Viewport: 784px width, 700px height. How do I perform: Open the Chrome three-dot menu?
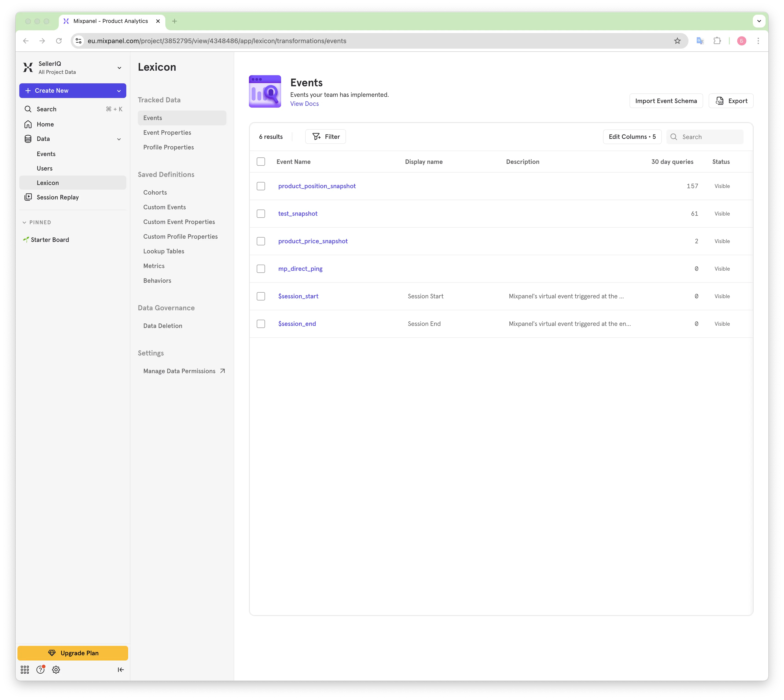(758, 41)
